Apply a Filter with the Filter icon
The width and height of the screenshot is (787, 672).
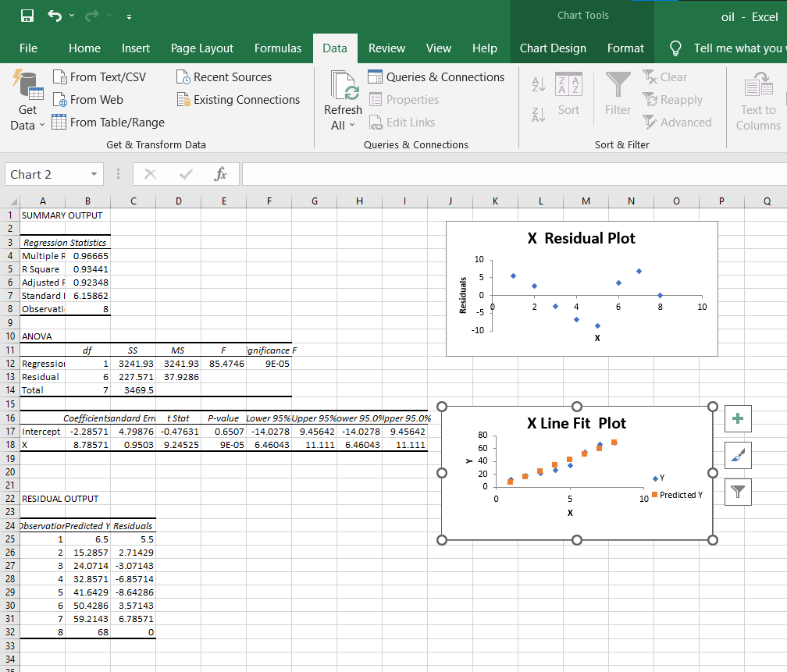[x=618, y=91]
